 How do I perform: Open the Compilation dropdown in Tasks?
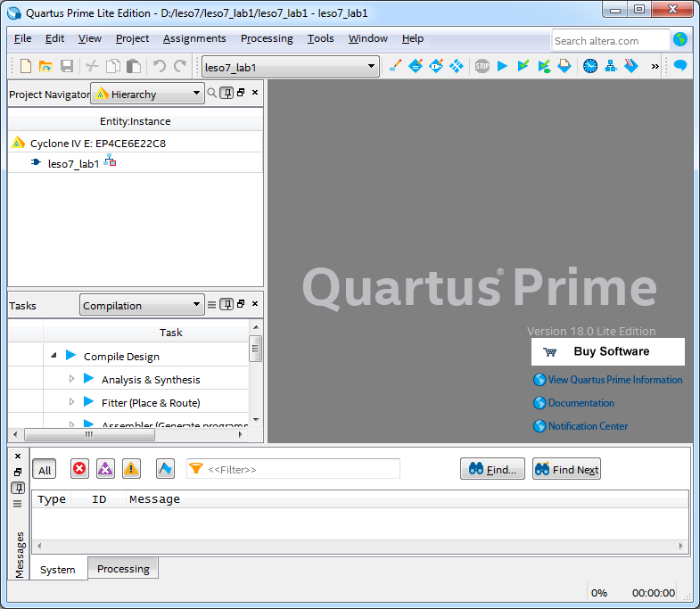point(142,305)
